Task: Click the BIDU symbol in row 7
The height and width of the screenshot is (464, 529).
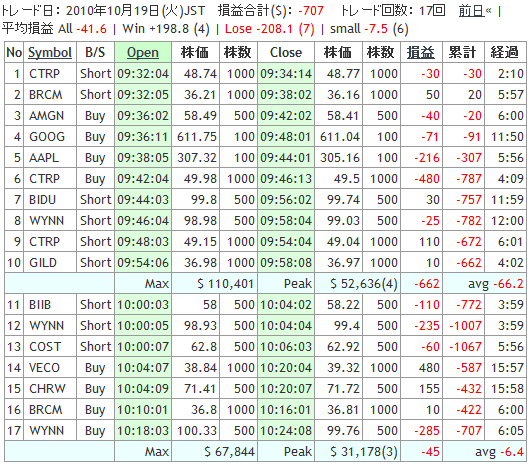Action: [42, 199]
